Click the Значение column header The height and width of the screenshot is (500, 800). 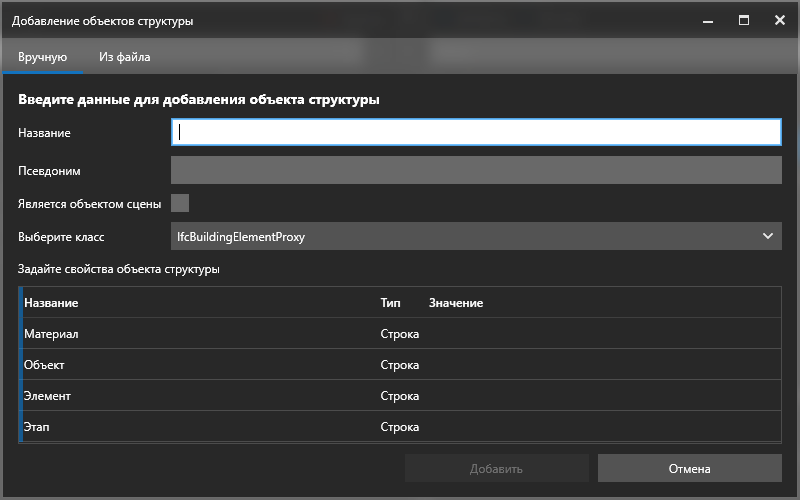tap(456, 303)
